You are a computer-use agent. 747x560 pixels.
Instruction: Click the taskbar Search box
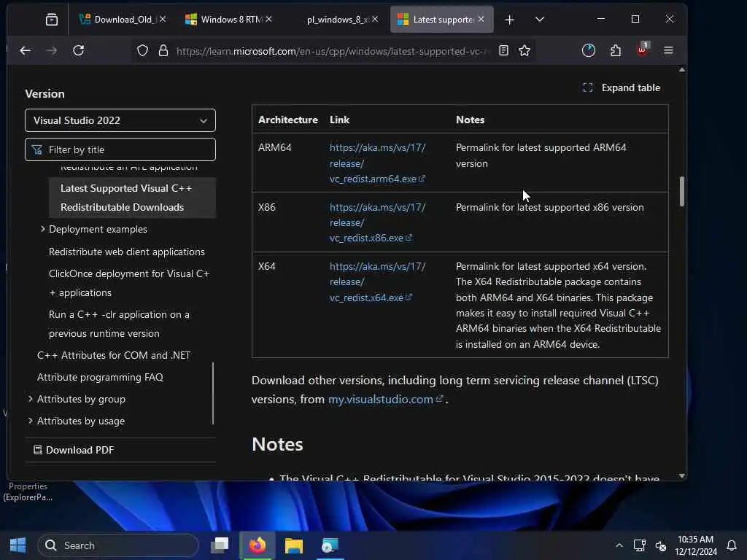(117, 545)
